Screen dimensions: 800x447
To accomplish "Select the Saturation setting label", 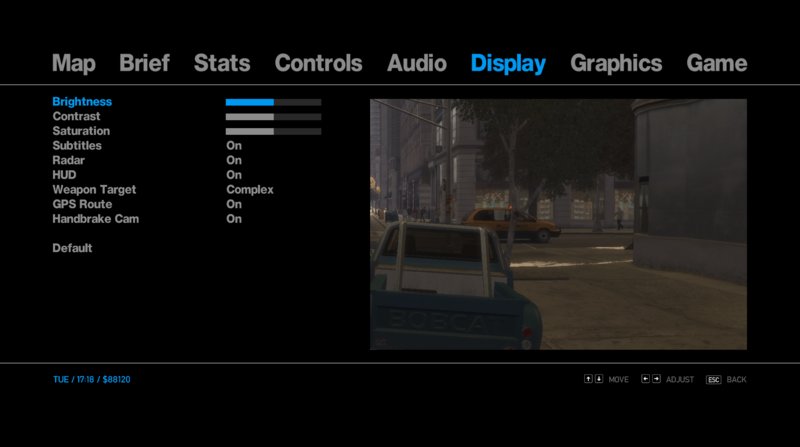I will point(81,131).
